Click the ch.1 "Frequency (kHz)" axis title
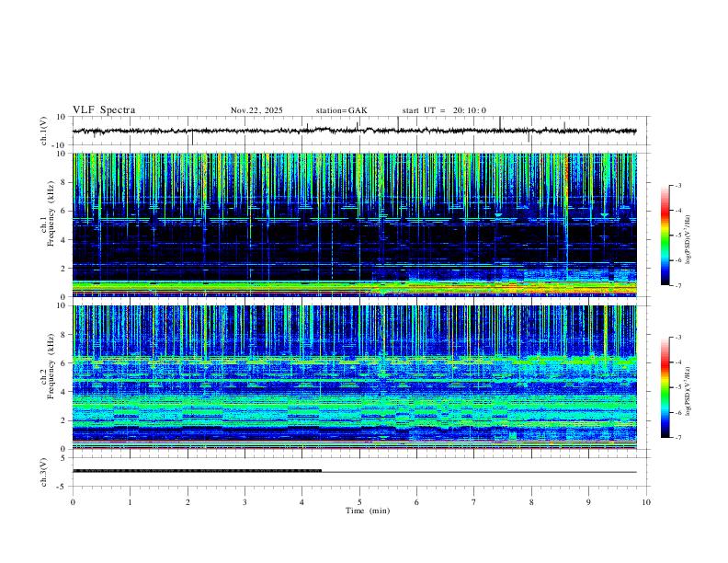Screen dimensions: 728x563 pyautogui.click(x=51, y=213)
